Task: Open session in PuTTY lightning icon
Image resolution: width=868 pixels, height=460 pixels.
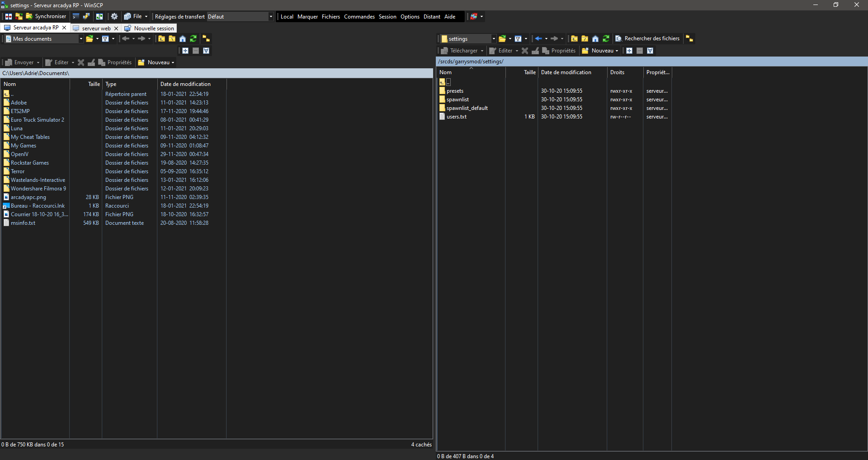Action: pos(86,16)
